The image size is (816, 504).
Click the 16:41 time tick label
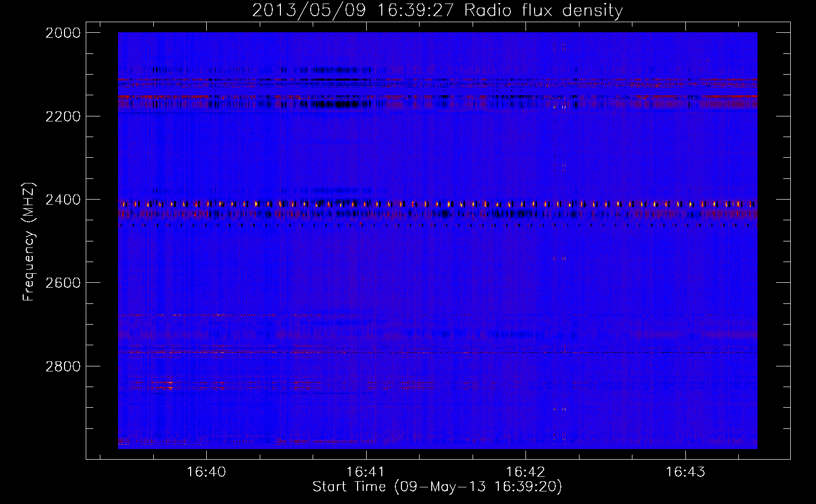(366, 472)
